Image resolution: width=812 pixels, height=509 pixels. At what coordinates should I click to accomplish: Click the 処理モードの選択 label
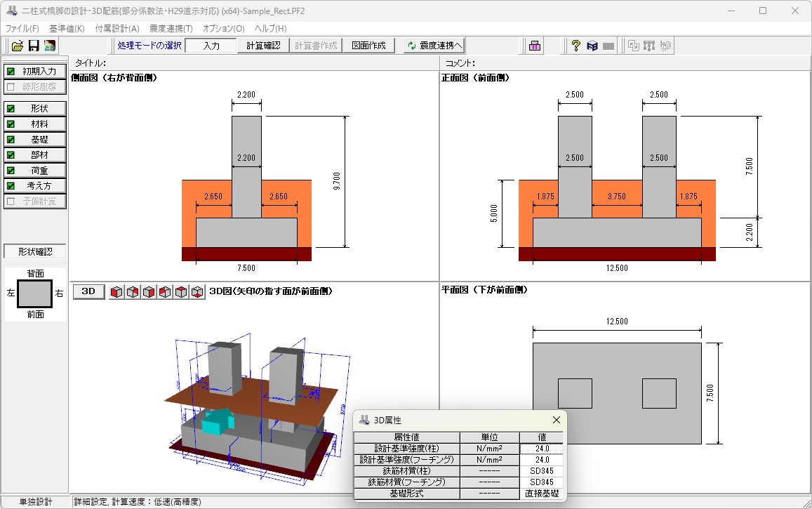coord(149,46)
